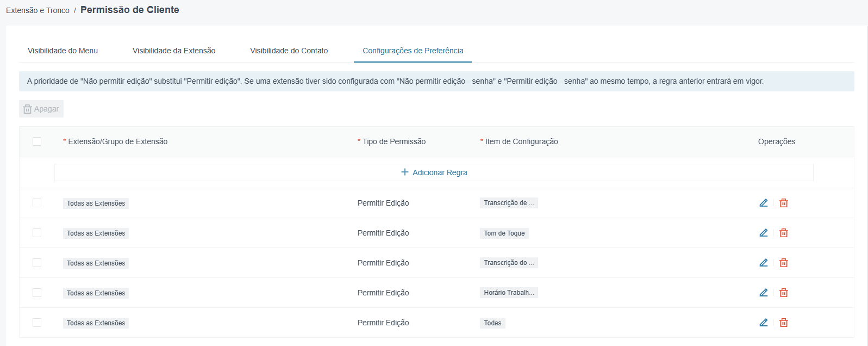The image size is (868, 346).
Task: Click the Transcrição do ... tag
Action: pos(509,263)
